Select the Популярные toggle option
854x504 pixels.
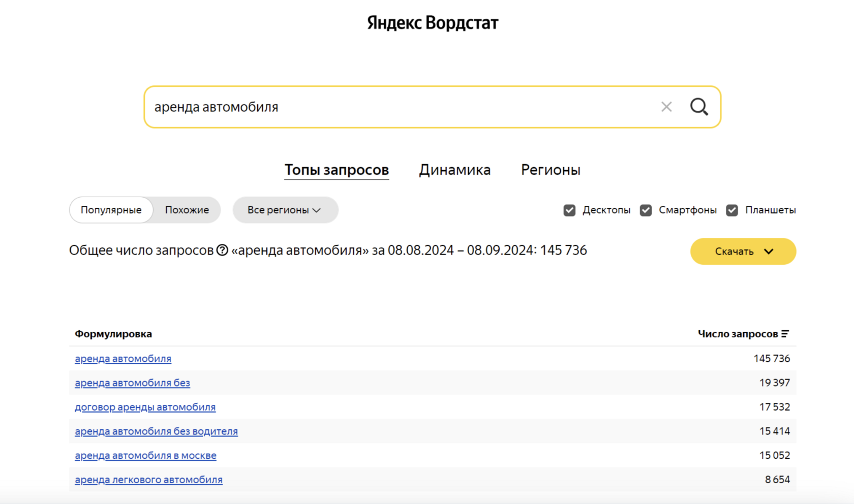click(111, 210)
